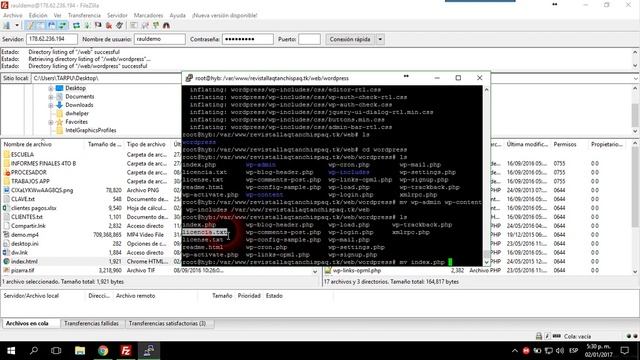
Task: Switch to FileZilla from the taskbar
Action: [x=126, y=351]
